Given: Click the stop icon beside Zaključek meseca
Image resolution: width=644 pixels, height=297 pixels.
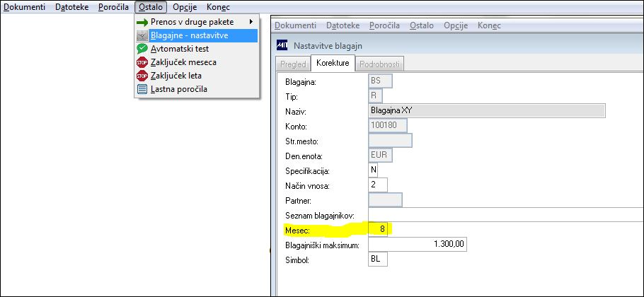Looking at the screenshot, I should click(x=142, y=63).
